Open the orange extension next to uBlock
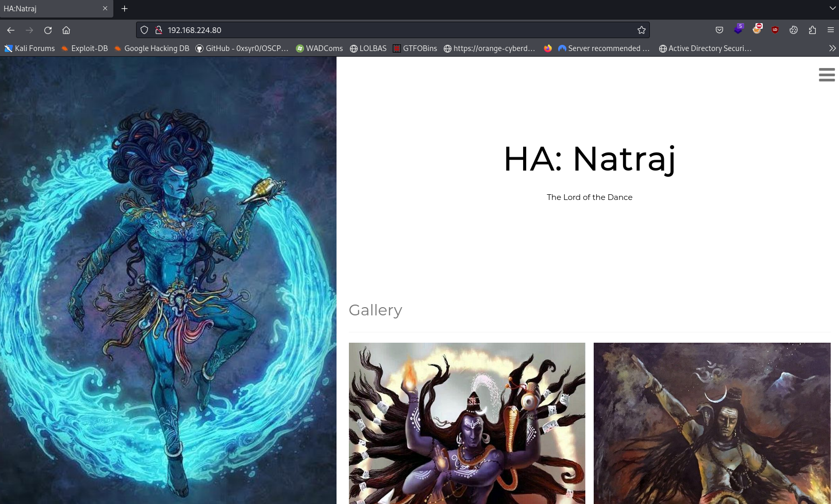 757,29
